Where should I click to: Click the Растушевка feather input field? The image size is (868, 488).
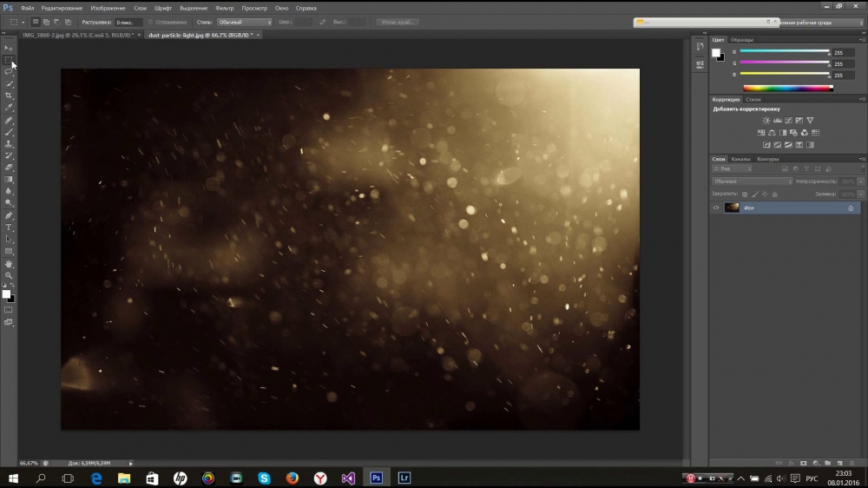coord(128,23)
